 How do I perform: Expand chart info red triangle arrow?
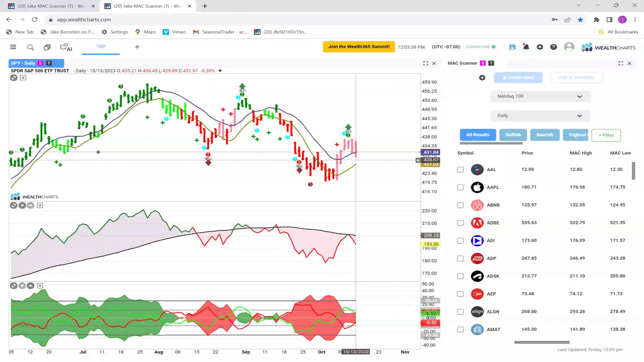220,71
